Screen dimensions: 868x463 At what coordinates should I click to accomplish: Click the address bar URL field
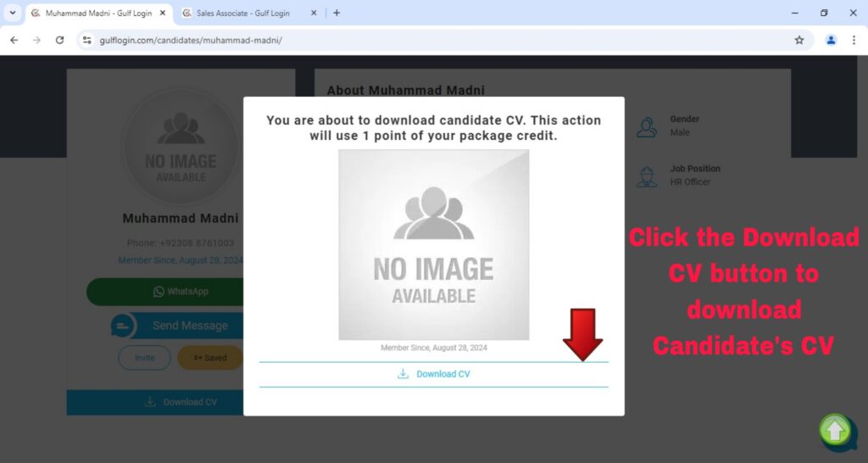tap(424, 40)
